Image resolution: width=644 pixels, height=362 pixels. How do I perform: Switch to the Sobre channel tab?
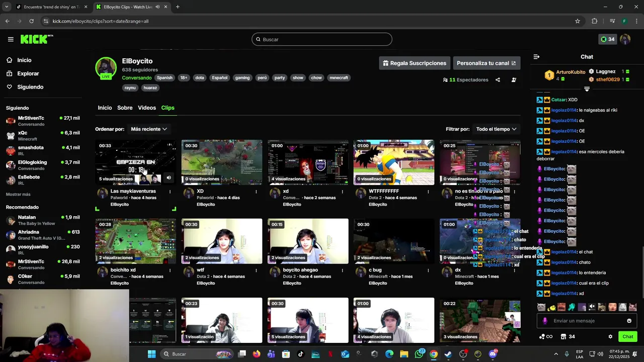(x=125, y=108)
